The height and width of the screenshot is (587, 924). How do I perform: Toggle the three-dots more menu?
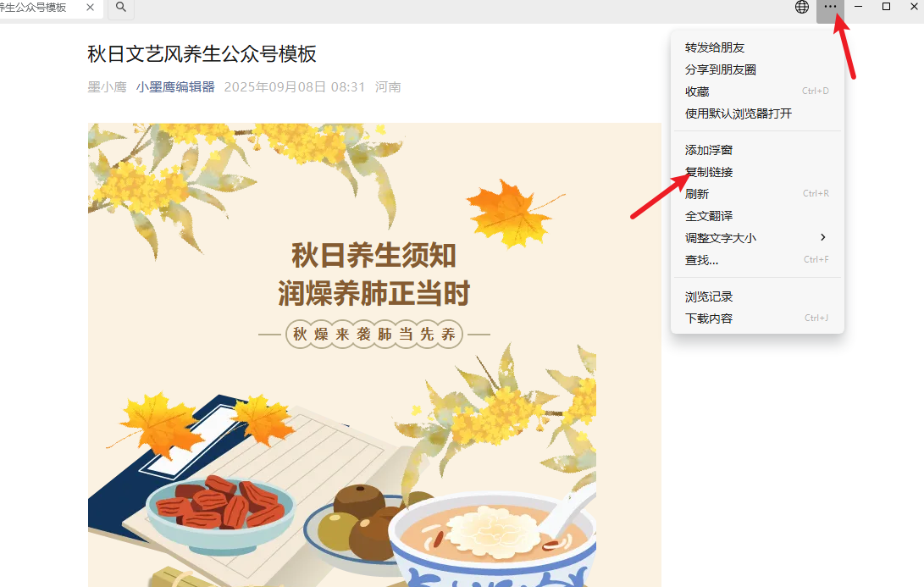click(830, 8)
